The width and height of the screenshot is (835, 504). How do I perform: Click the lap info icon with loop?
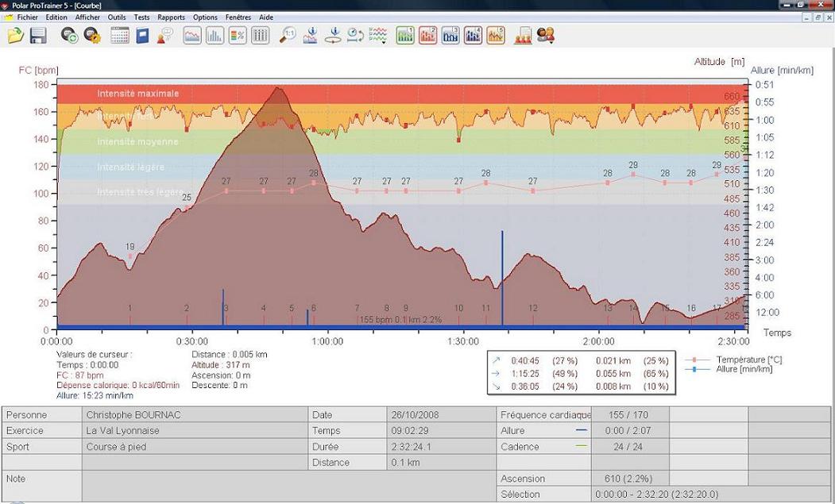click(334, 36)
